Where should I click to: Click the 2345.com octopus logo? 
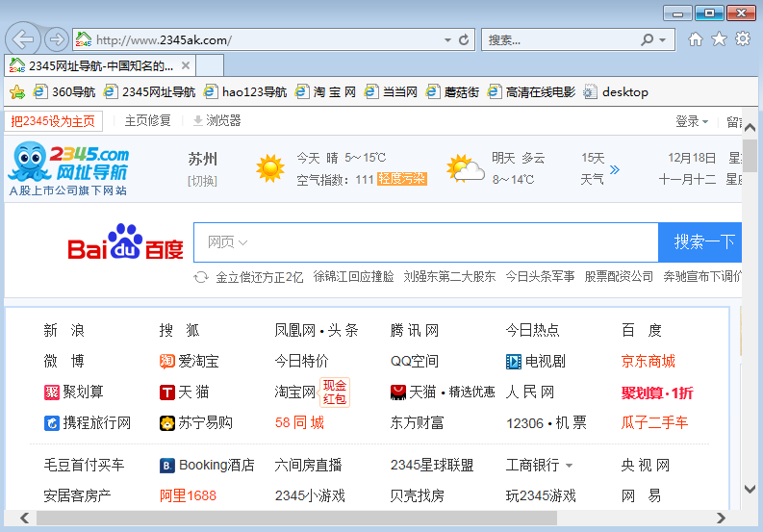pyautogui.click(x=68, y=168)
